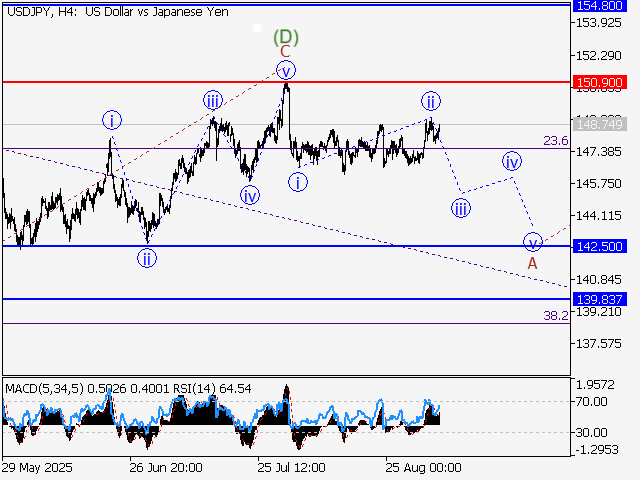640x480 pixels.
Task: Click the green (D) wave label
Action: click(x=286, y=37)
